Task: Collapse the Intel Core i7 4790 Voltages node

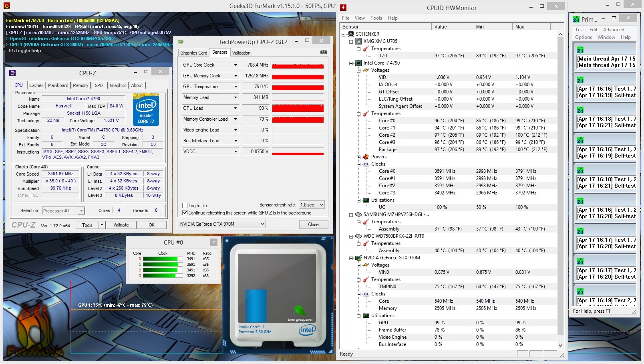Action: pyautogui.click(x=359, y=70)
